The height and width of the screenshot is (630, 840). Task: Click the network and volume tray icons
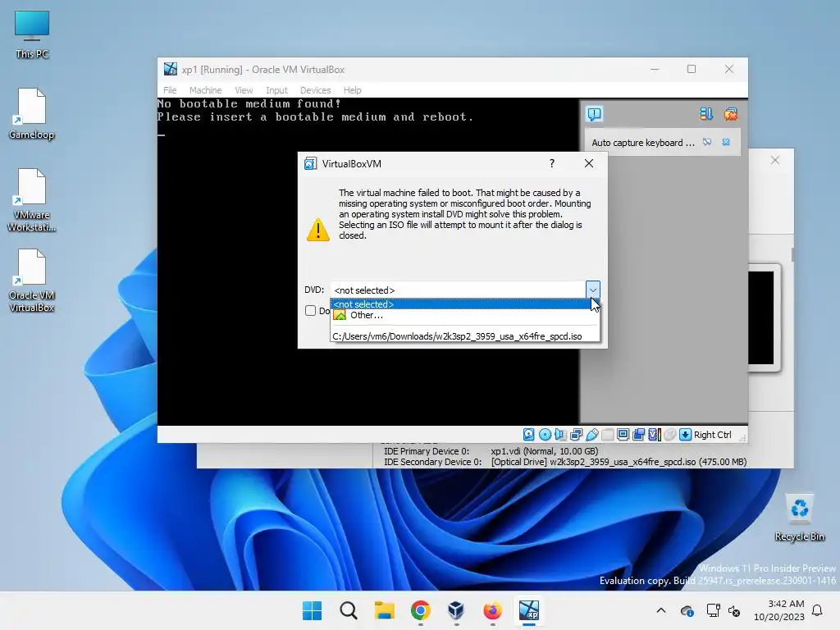(724, 610)
